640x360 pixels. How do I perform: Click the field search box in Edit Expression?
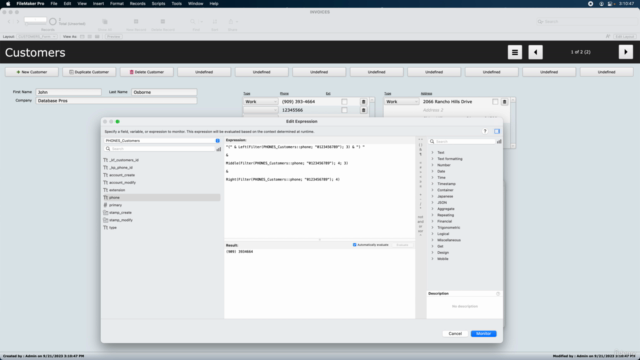coord(160,149)
